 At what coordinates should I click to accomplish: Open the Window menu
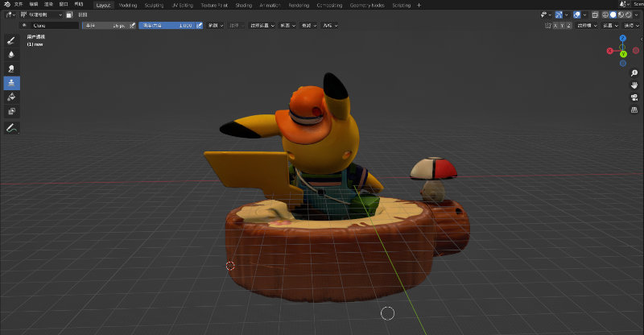point(64,5)
